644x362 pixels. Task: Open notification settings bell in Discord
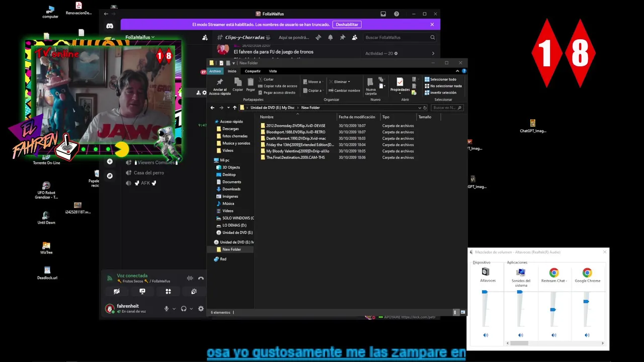click(330, 37)
